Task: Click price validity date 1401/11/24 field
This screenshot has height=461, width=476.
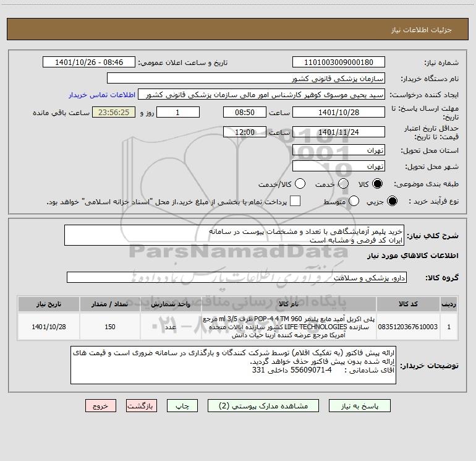Action: point(339,132)
